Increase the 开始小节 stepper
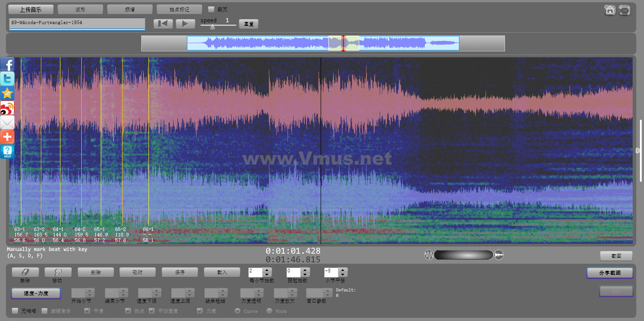This screenshot has height=321, width=644. point(90,291)
